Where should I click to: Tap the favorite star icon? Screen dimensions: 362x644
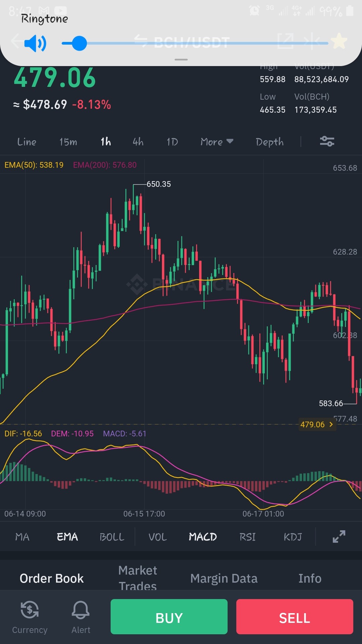click(339, 41)
